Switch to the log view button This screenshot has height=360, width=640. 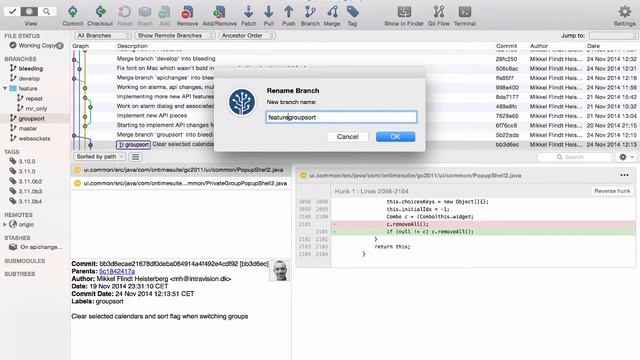point(29,11)
